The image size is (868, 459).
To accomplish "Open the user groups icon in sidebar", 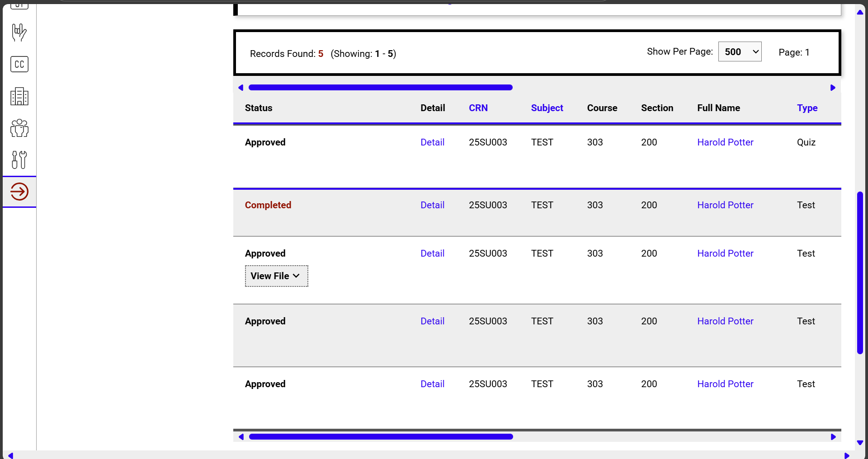I will [x=19, y=128].
